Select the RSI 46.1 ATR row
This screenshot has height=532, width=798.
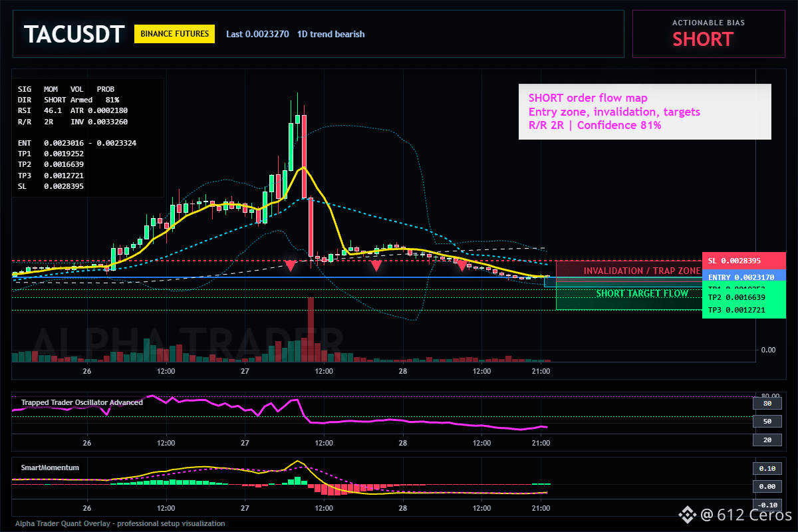click(73, 110)
